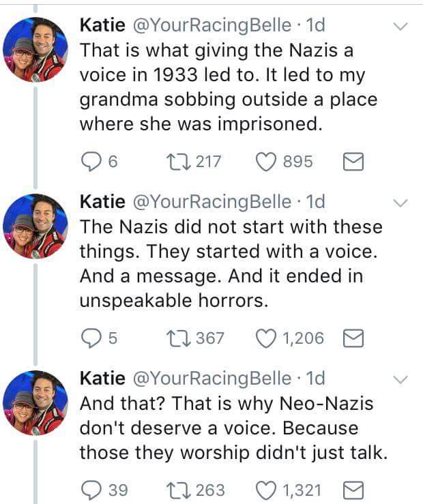The height and width of the screenshot is (504, 423).
Task: Send the Neo-Nazis tweet via direct message
Action: [x=351, y=490]
